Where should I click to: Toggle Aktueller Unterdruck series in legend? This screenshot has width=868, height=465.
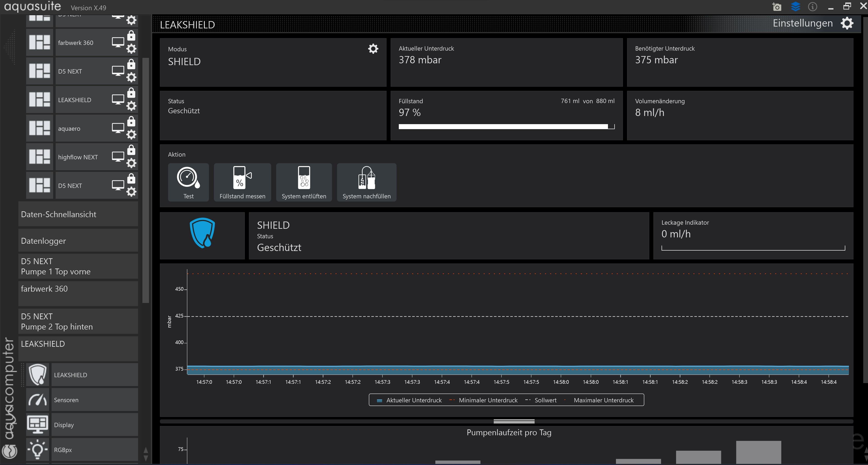pyautogui.click(x=409, y=400)
